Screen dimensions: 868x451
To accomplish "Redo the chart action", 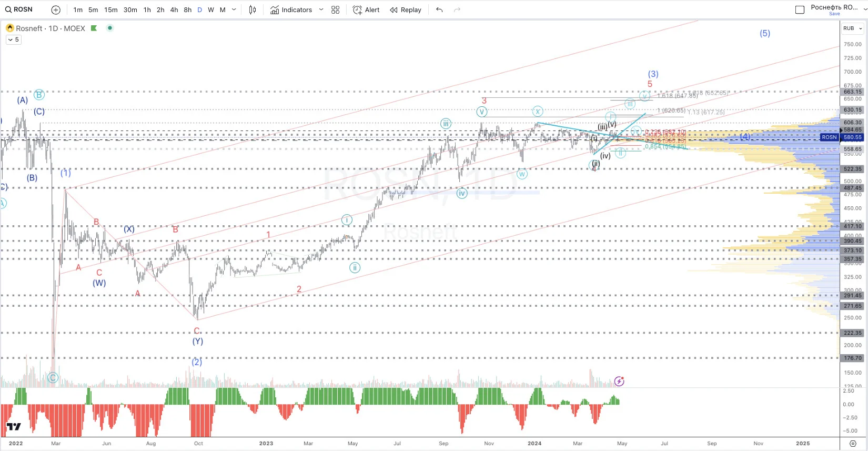I will [457, 9].
